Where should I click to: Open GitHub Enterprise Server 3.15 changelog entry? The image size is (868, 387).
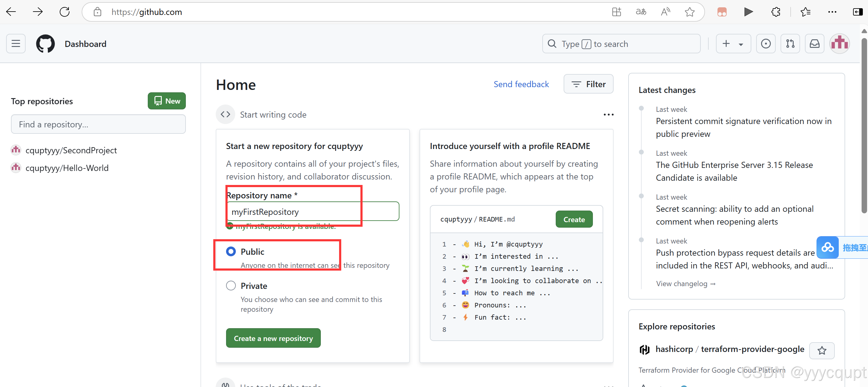coord(734,171)
